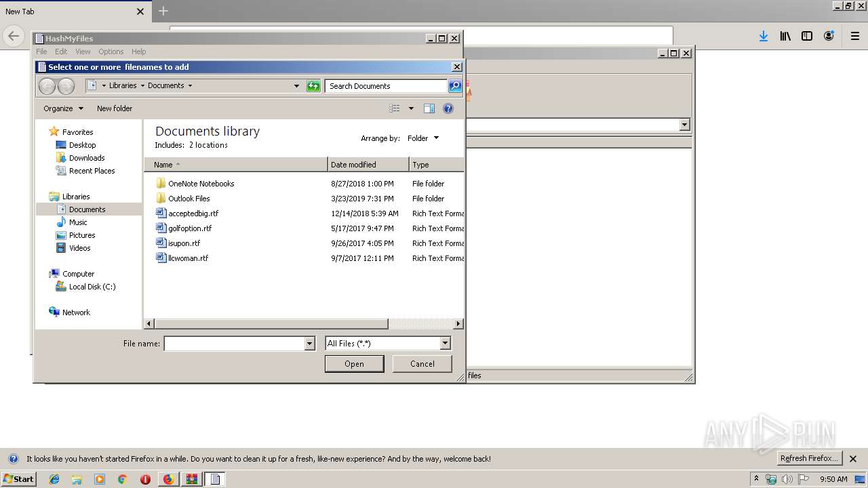The width and height of the screenshot is (868, 488).
Task: Open Desktop in the navigation pane
Action: coord(82,145)
